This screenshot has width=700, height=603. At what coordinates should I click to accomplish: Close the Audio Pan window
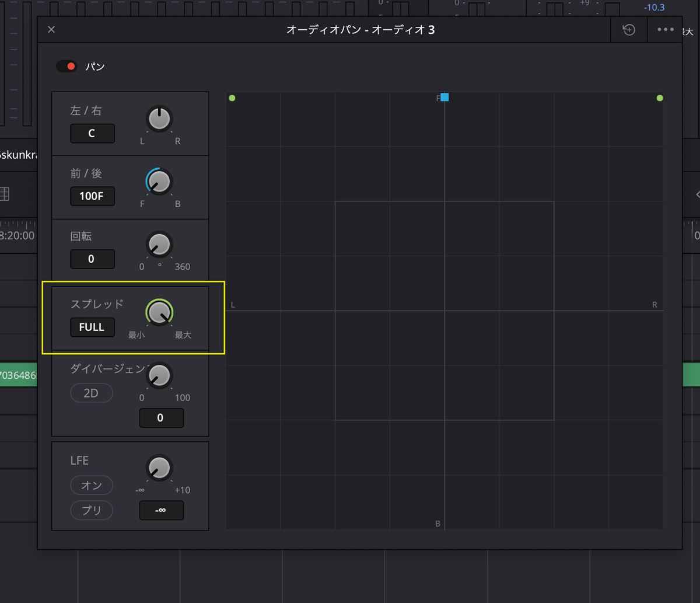[x=51, y=30]
